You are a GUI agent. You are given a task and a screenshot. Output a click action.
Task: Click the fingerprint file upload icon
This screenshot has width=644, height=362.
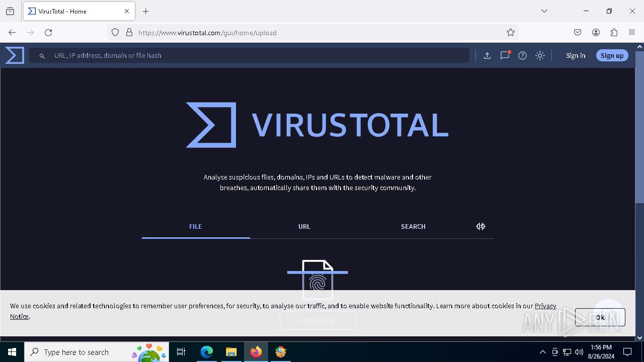click(x=317, y=280)
